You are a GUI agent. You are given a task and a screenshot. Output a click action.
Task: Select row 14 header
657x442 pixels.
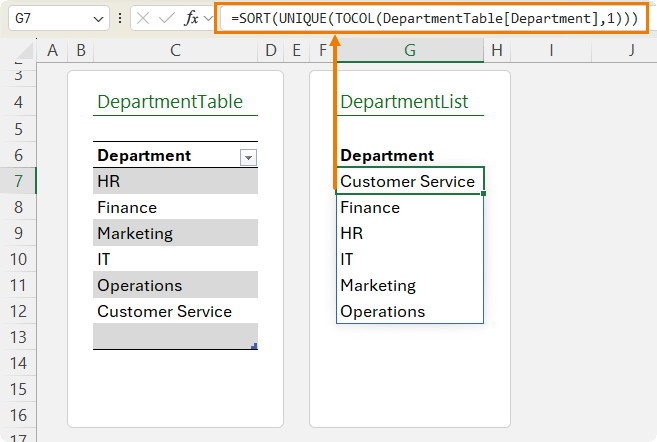pos(18,363)
